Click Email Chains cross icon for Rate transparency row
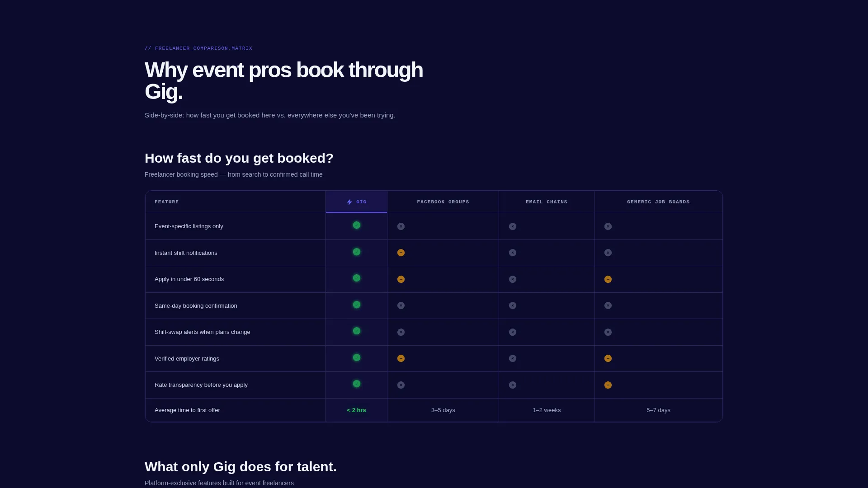This screenshot has width=868, height=488. click(x=513, y=385)
